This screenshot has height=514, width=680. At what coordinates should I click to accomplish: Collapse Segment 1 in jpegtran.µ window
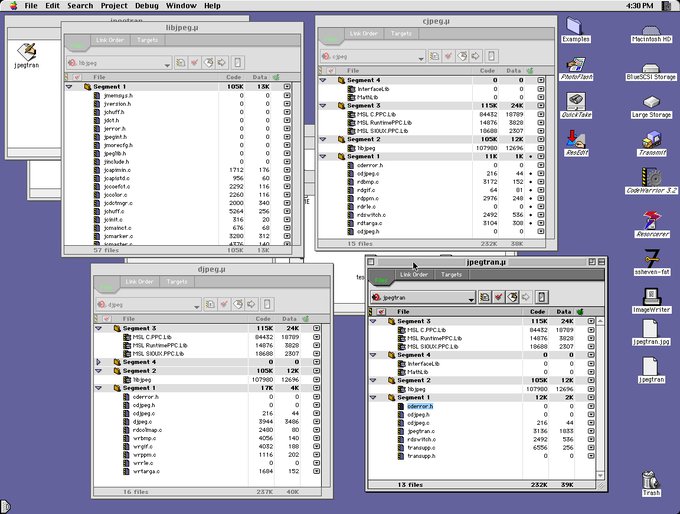(373, 397)
